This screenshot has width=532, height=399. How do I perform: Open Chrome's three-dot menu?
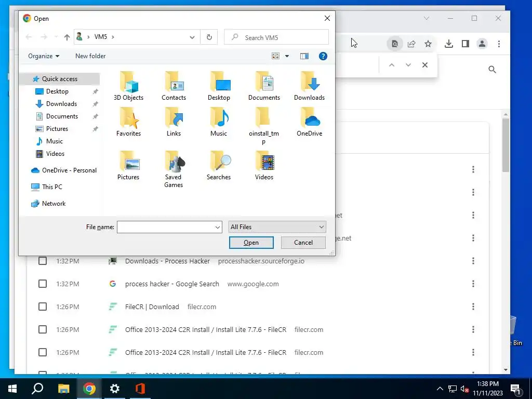point(499,44)
